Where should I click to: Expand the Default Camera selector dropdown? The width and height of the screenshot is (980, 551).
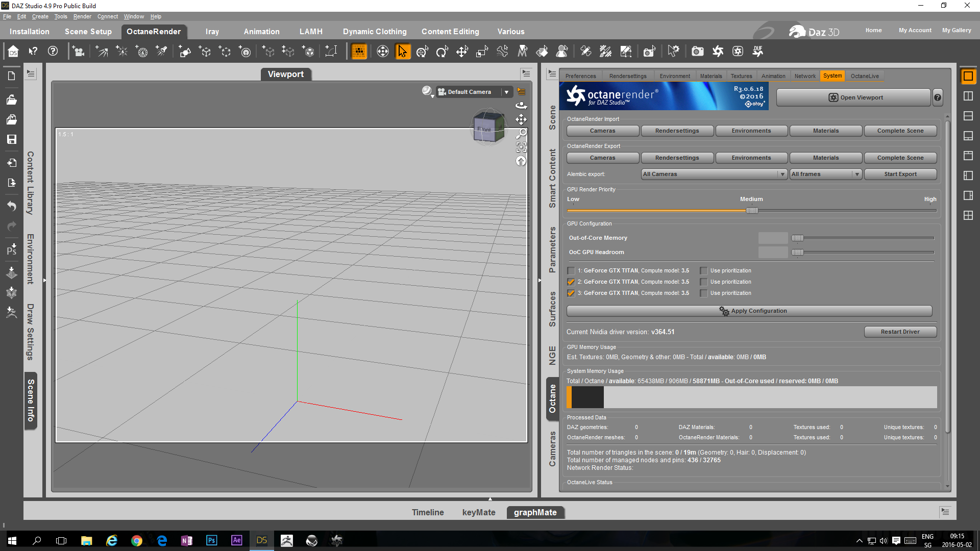(x=506, y=92)
